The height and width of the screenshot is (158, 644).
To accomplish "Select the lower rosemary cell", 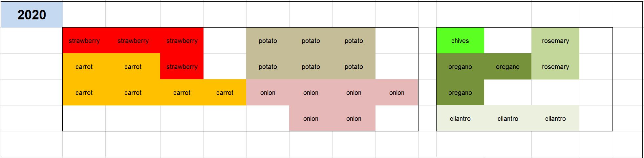I will pyautogui.click(x=555, y=66).
